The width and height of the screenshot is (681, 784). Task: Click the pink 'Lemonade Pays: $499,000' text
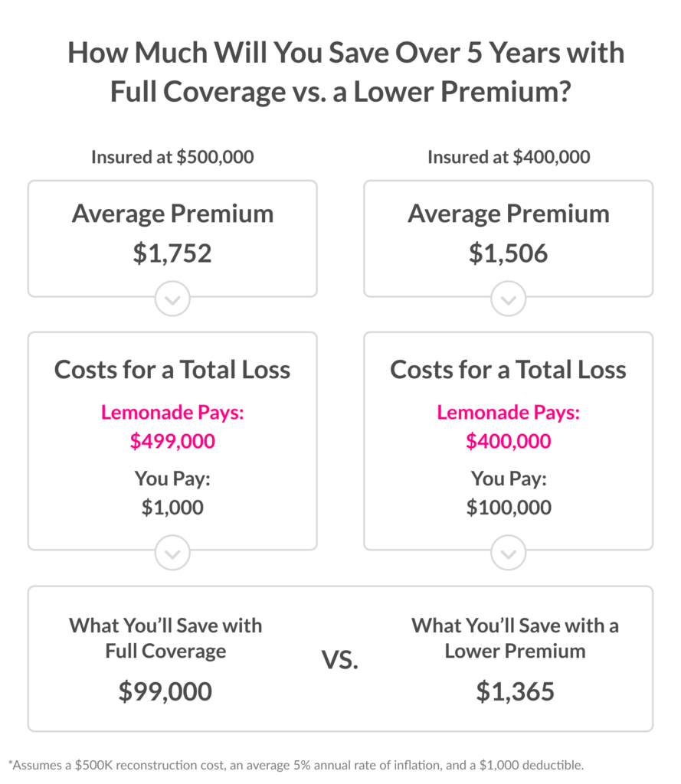(x=172, y=426)
